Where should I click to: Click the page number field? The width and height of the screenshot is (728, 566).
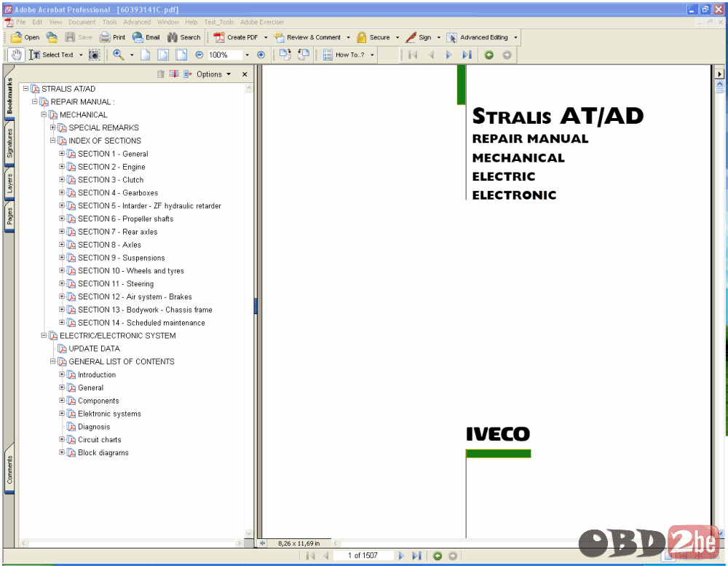pos(363,555)
